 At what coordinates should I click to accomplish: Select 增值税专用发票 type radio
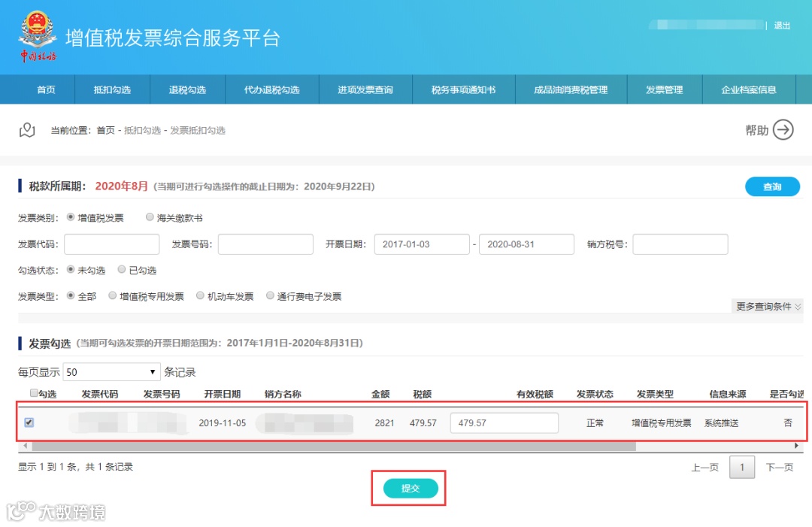click(112, 295)
